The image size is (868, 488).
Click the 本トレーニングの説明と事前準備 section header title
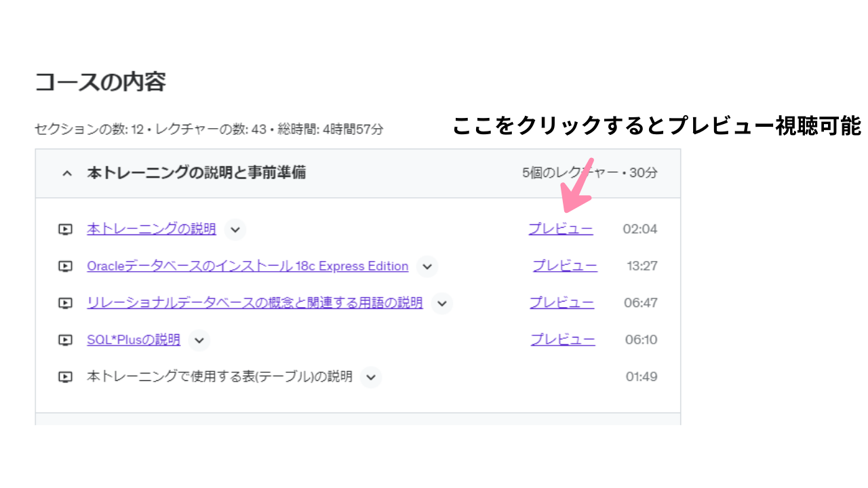(196, 173)
